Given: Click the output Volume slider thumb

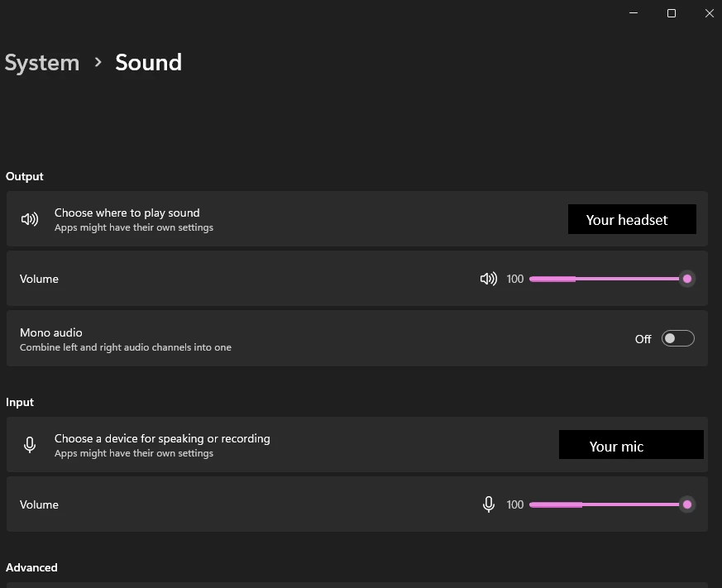Looking at the screenshot, I should (x=687, y=279).
